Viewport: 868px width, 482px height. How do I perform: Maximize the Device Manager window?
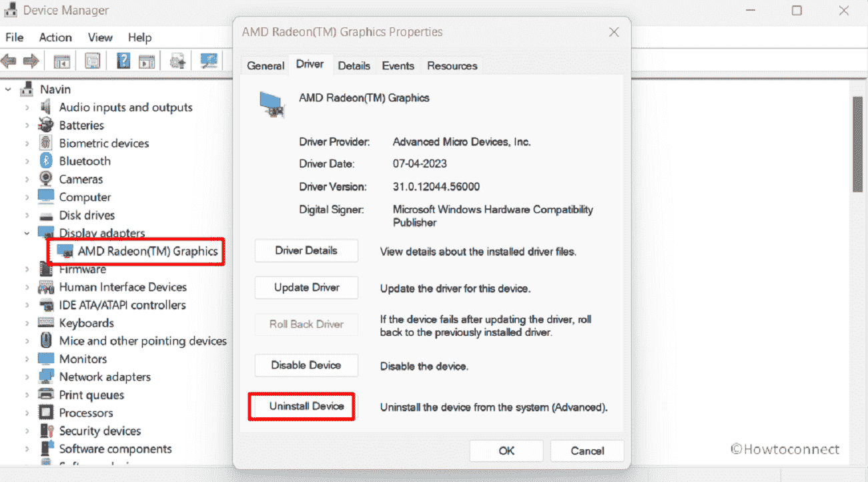coord(797,10)
